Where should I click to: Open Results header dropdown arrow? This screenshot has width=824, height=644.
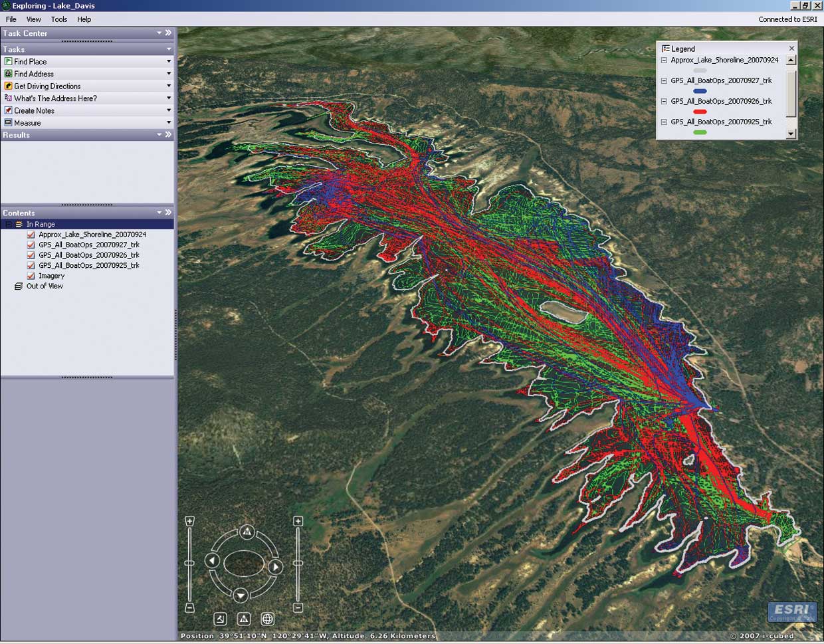(159, 134)
